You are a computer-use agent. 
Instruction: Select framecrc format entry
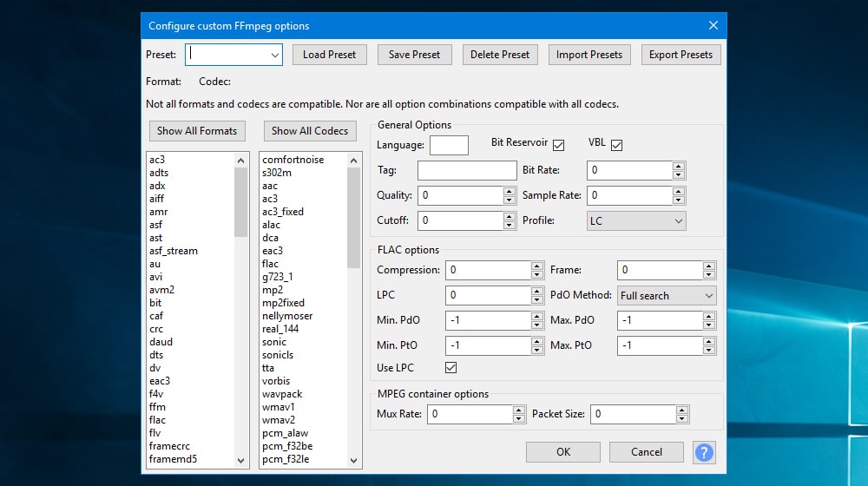pos(169,446)
